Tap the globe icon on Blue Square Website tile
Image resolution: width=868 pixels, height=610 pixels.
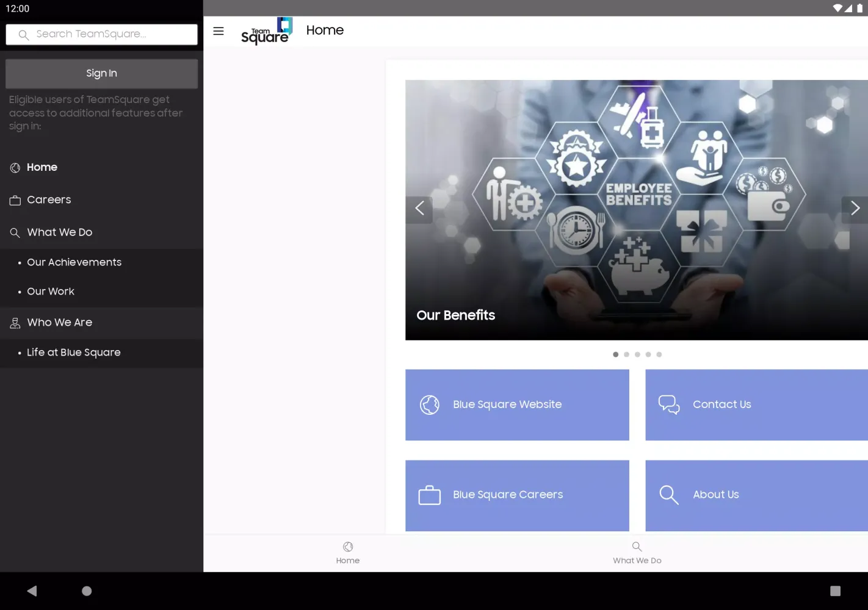430,404
